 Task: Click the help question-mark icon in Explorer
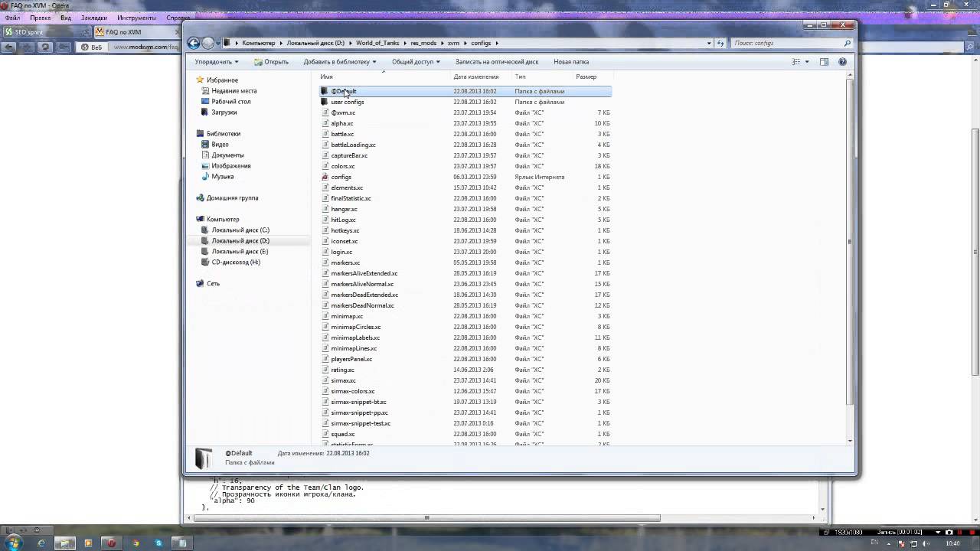pos(842,62)
